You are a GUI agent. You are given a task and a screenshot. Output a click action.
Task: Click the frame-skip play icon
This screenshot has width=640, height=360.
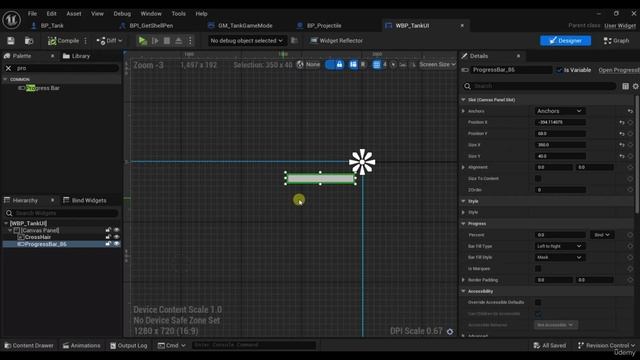[155, 41]
